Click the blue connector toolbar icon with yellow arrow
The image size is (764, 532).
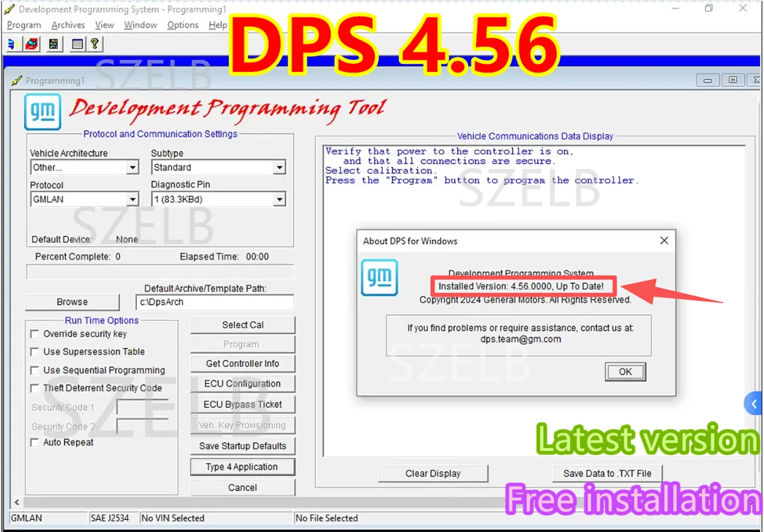click(12, 44)
